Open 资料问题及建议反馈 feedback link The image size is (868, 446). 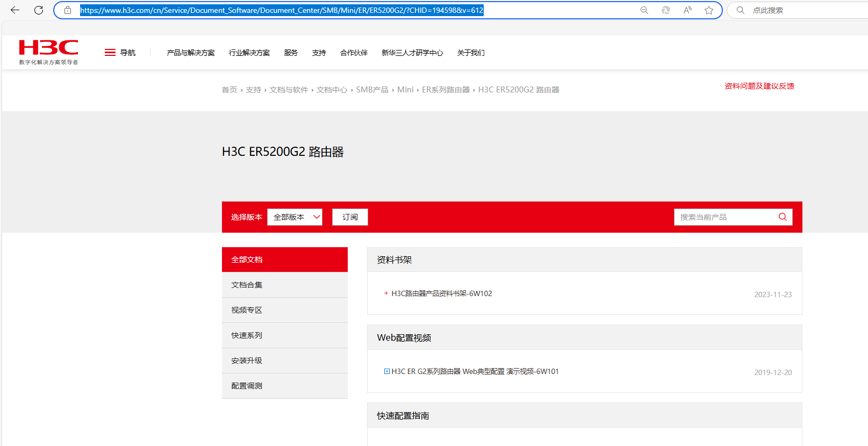[x=759, y=86]
